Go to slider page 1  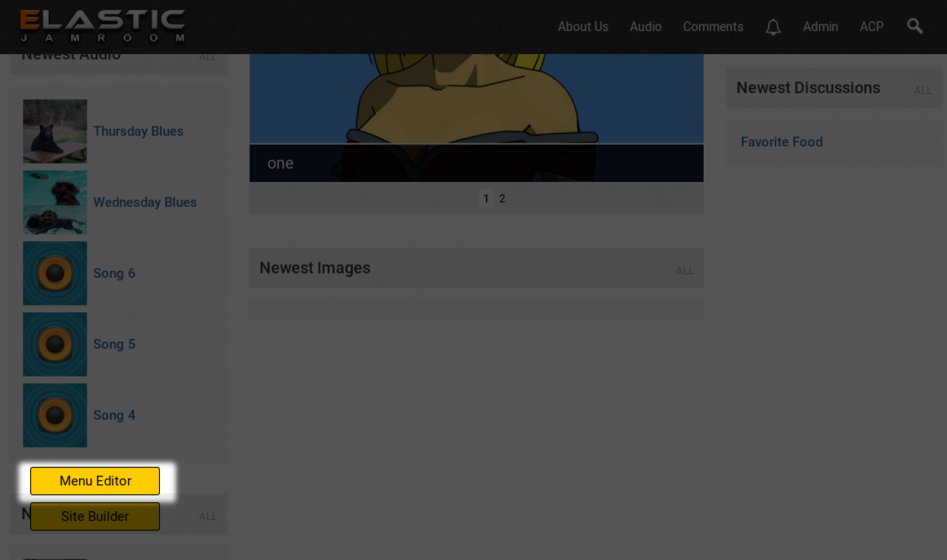(486, 198)
